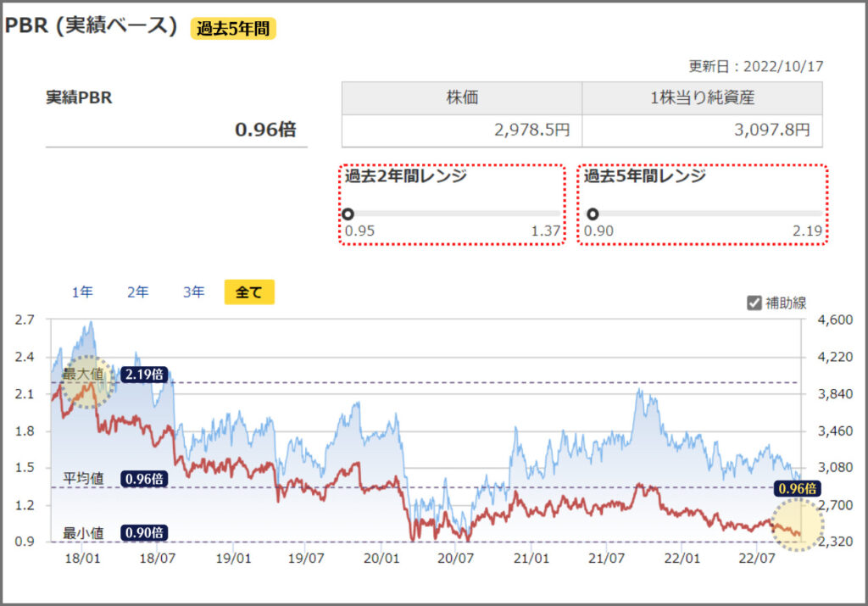
Task: Click the 実績PBR 0.96倍 value
Action: pyautogui.click(x=265, y=130)
